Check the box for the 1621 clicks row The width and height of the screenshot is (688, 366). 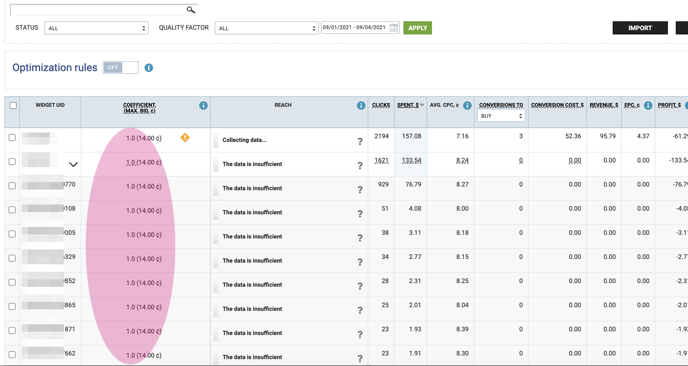click(12, 161)
